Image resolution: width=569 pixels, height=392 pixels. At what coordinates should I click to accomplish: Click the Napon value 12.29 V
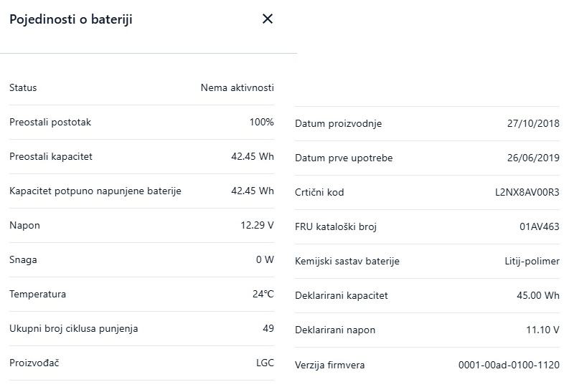[257, 225]
